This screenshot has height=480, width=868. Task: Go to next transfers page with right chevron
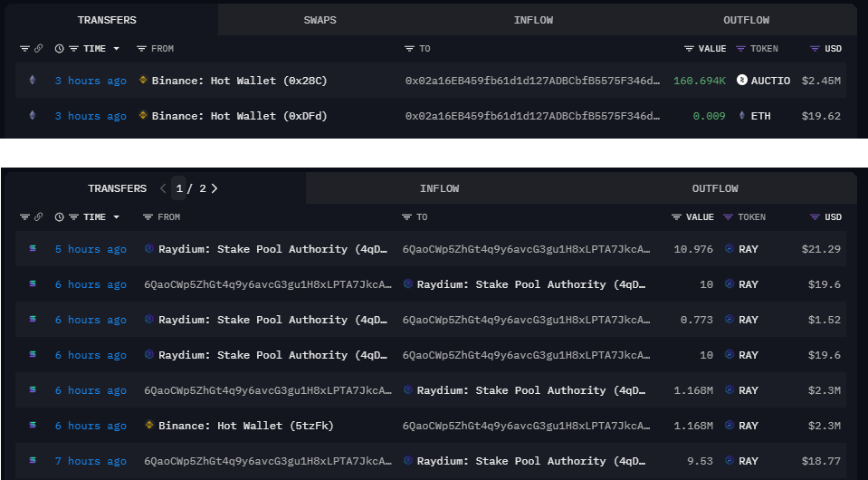pos(215,188)
